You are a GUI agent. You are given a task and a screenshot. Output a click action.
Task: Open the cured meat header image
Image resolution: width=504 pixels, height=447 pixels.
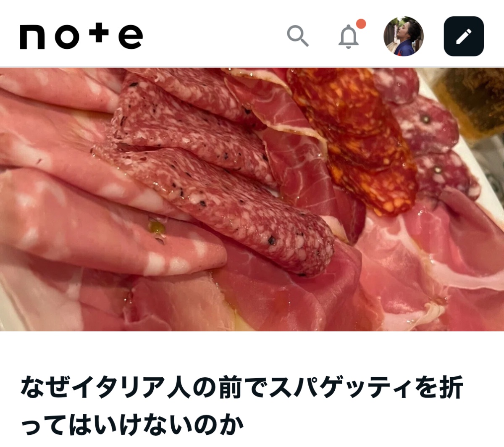point(252,200)
